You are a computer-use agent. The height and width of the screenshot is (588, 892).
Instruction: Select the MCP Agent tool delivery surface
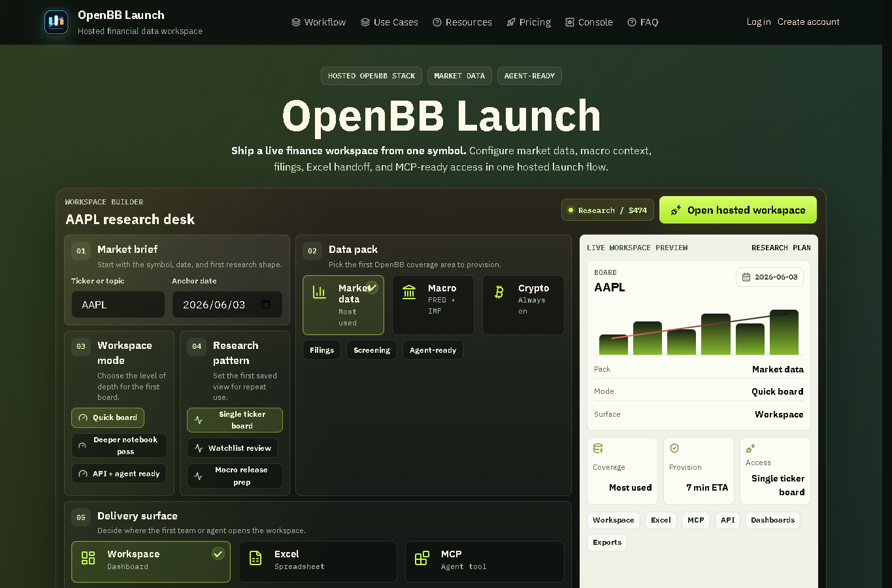[485, 562]
